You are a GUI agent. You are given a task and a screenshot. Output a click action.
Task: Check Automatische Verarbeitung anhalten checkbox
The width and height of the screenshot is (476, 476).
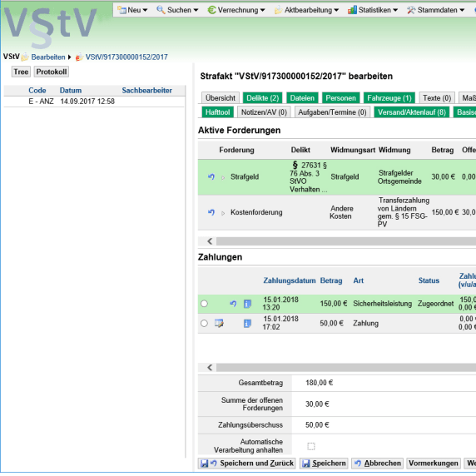coord(311,446)
